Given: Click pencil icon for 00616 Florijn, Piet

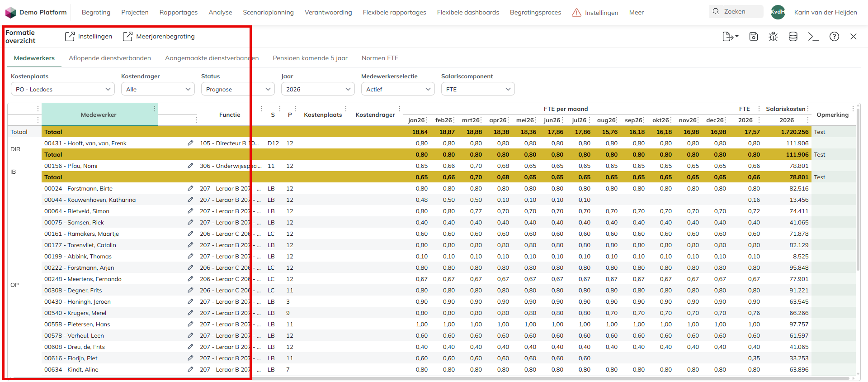Looking at the screenshot, I should tap(190, 358).
